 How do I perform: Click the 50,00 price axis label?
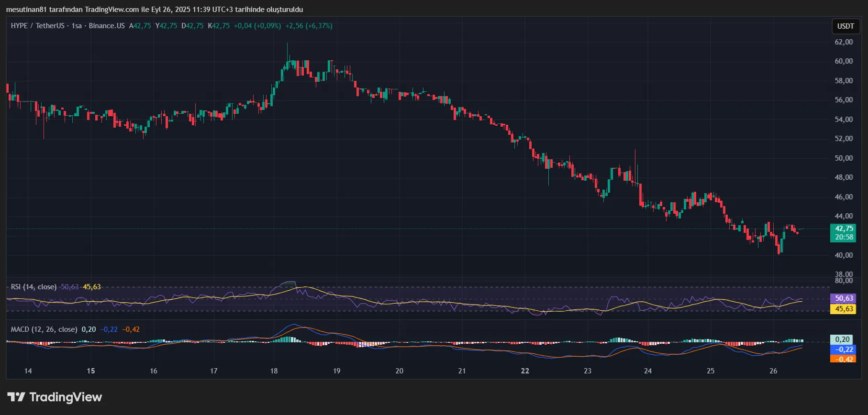tap(844, 158)
